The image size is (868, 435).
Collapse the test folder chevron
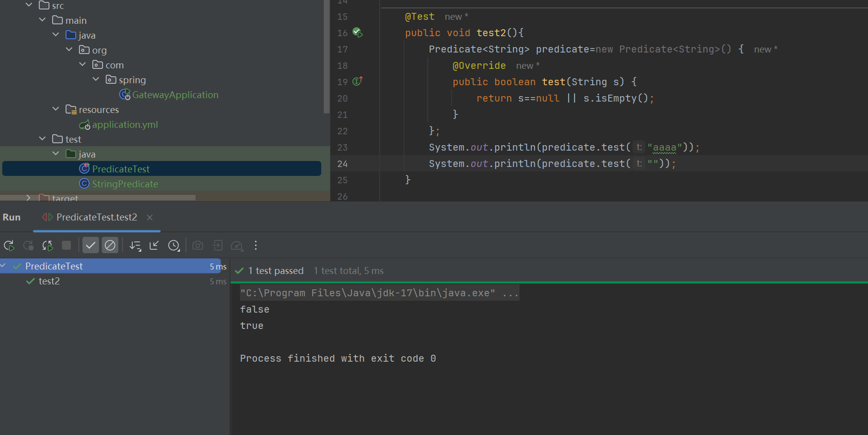tap(42, 139)
